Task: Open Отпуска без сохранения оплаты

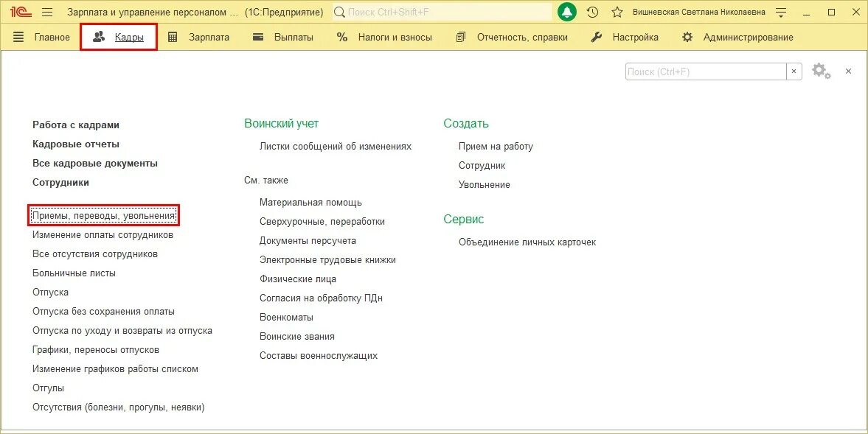Action: click(103, 311)
